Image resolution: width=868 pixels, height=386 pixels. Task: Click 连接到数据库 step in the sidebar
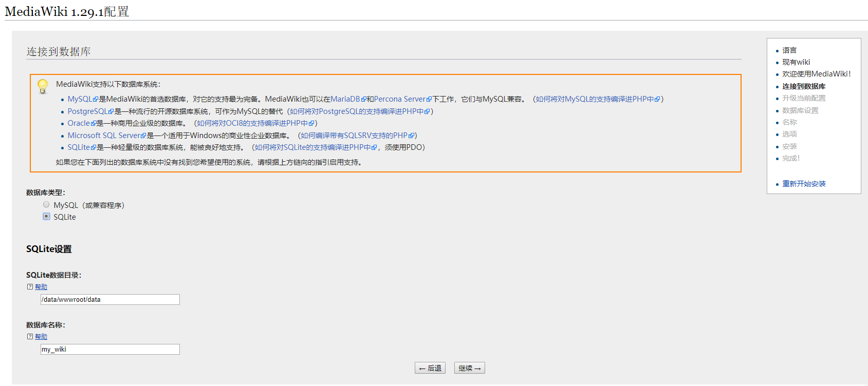click(x=804, y=86)
